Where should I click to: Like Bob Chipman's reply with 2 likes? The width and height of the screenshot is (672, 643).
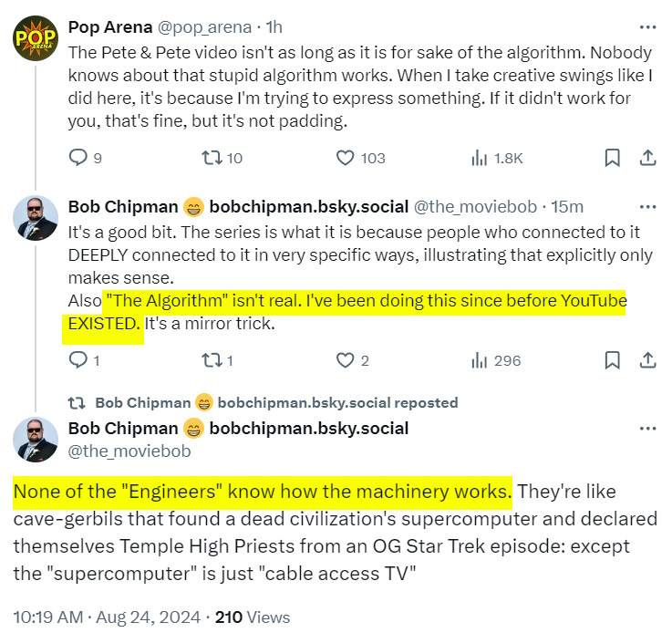(x=346, y=360)
